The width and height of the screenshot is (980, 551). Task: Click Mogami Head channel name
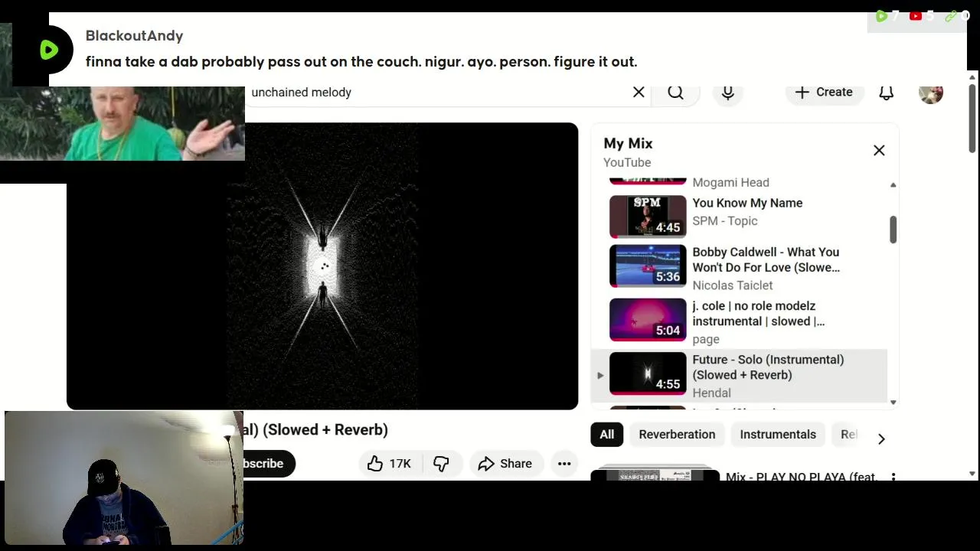[x=731, y=182]
